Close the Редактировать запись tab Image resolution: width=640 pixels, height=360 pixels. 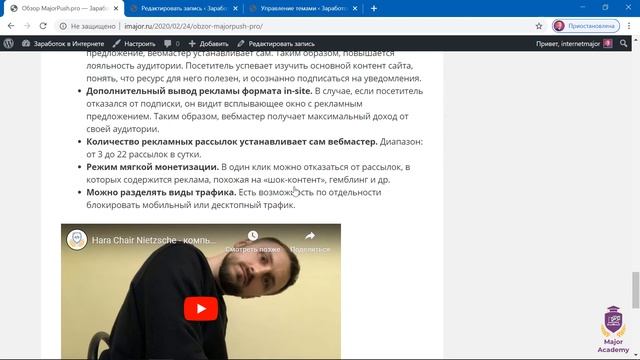coord(236,8)
